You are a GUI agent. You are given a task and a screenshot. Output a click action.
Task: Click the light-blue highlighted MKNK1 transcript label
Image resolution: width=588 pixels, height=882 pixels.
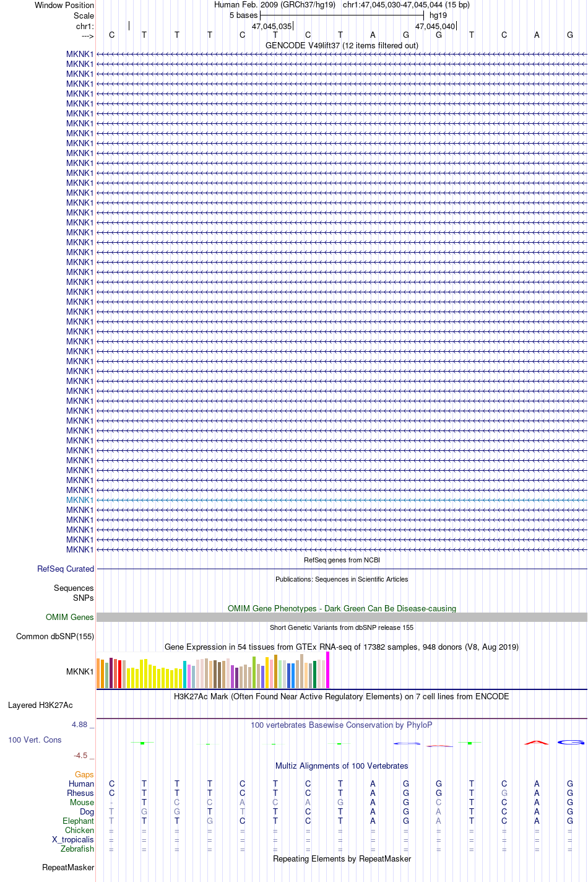(80, 500)
